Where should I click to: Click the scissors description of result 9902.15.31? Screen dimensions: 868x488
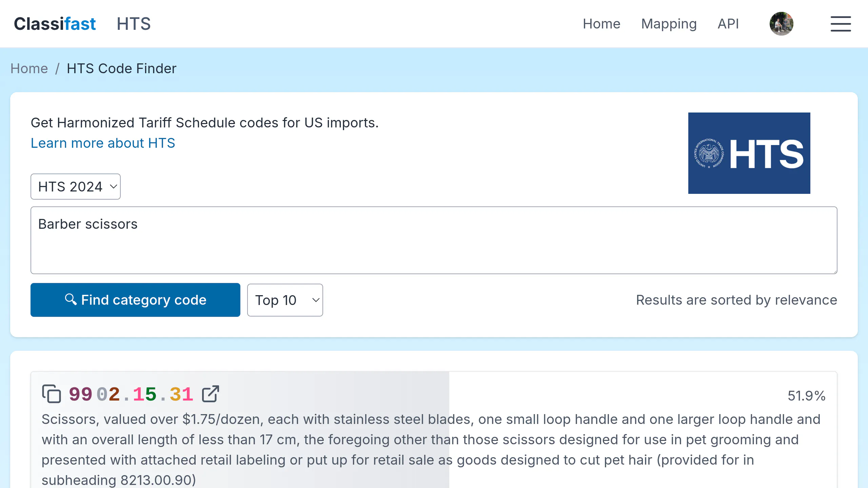pos(431,449)
